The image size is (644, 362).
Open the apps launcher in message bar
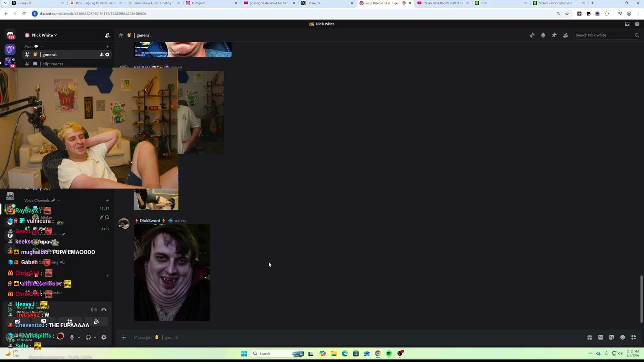[633, 337]
